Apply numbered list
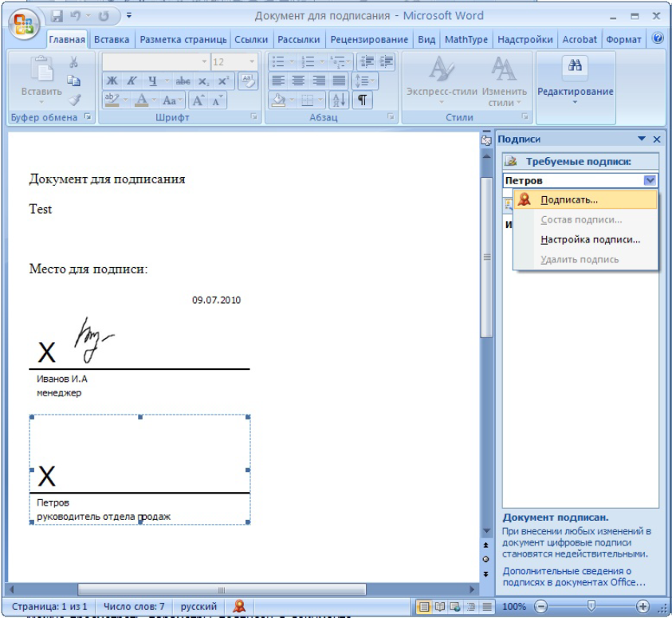 coord(308,61)
